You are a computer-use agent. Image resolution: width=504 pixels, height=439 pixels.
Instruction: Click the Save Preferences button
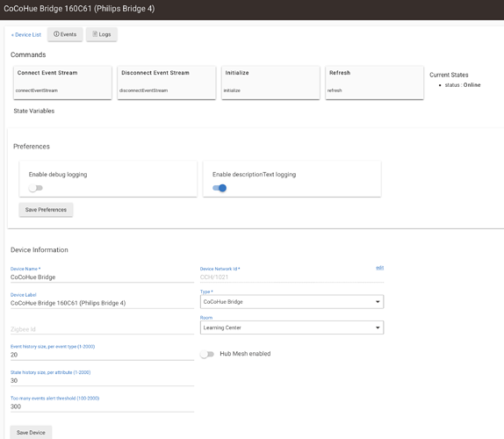coord(46,210)
